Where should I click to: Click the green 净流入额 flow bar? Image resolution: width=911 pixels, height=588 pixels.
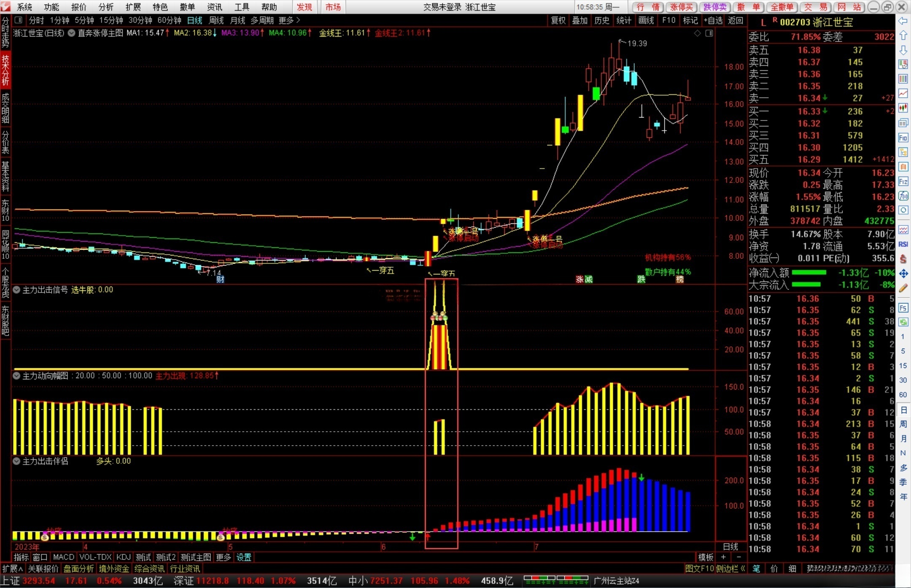pyautogui.click(x=809, y=273)
